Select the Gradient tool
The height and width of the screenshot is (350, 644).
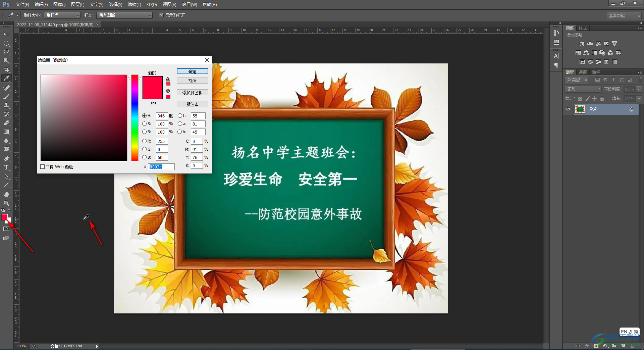6,132
